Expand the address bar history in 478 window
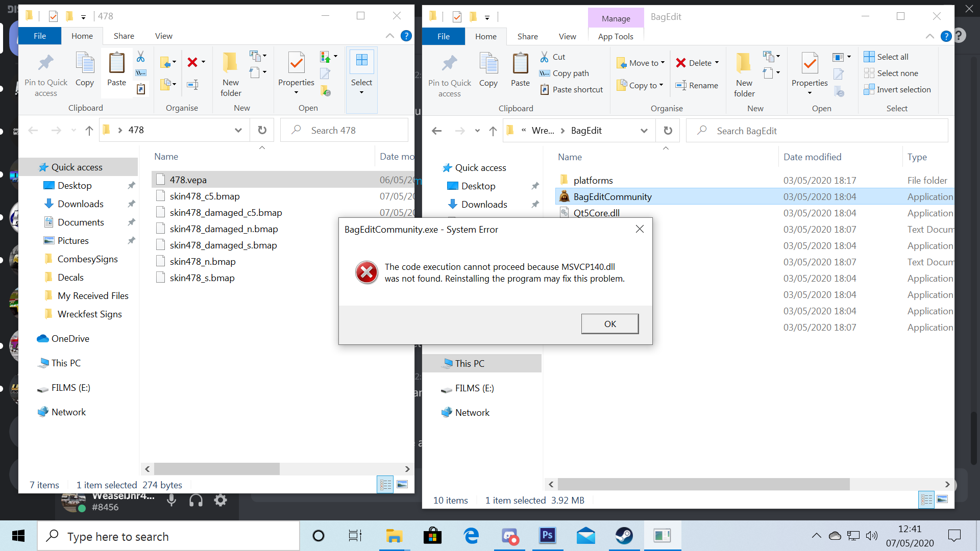The height and width of the screenshot is (551, 980). (238, 130)
